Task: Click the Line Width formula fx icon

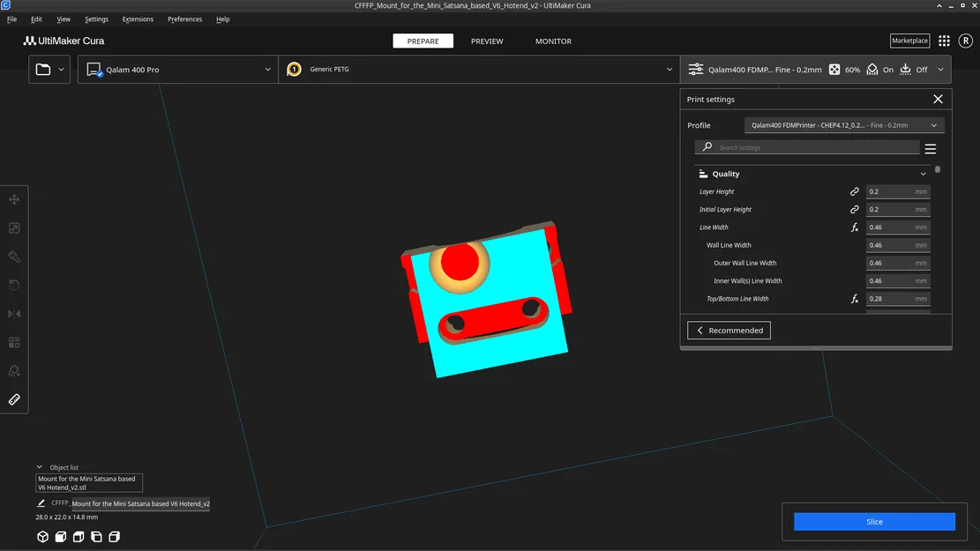Action: pos(855,227)
